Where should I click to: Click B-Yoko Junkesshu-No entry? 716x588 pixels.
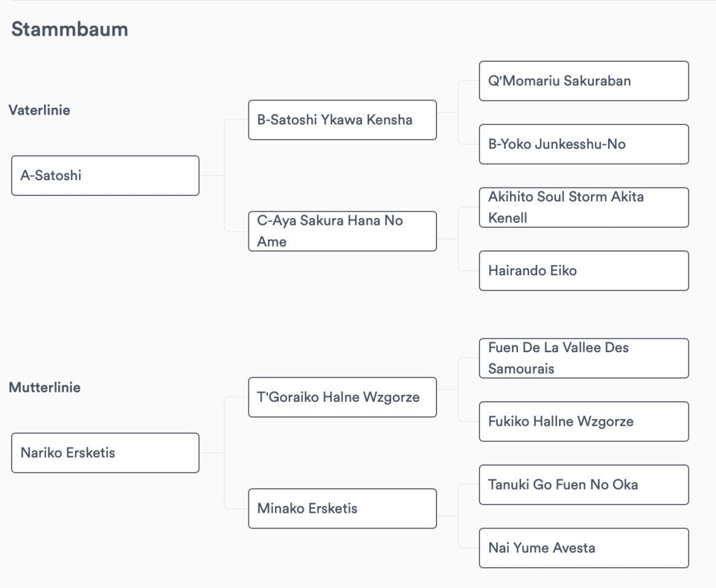(584, 145)
